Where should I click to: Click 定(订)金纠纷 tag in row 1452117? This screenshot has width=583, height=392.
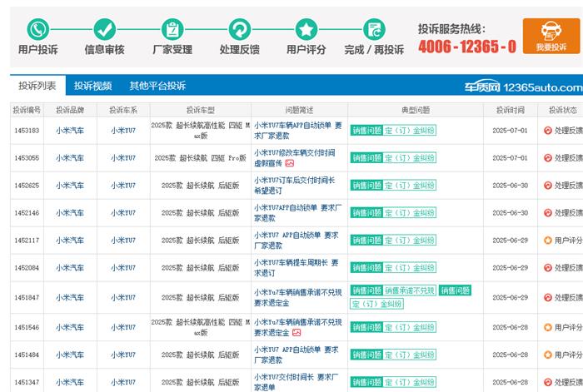click(410, 241)
